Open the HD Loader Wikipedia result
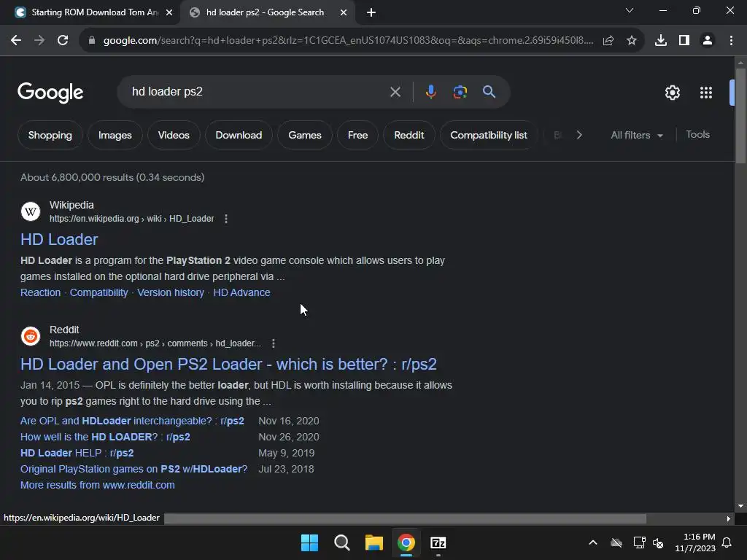The height and width of the screenshot is (560, 747). coord(59,239)
